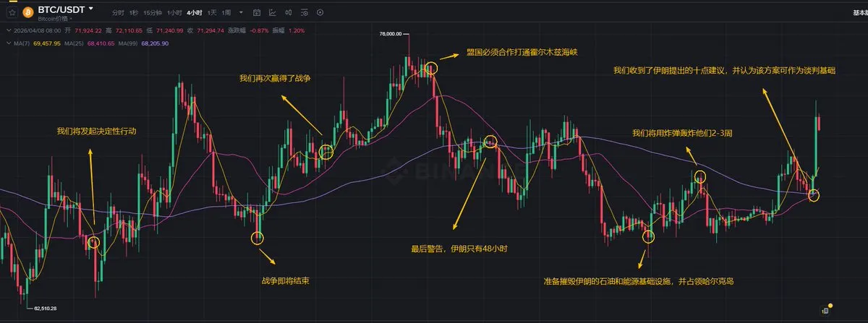Click the orange Bitcoin logo icon
Viewport: 868px width, 323px height.
coord(28,13)
